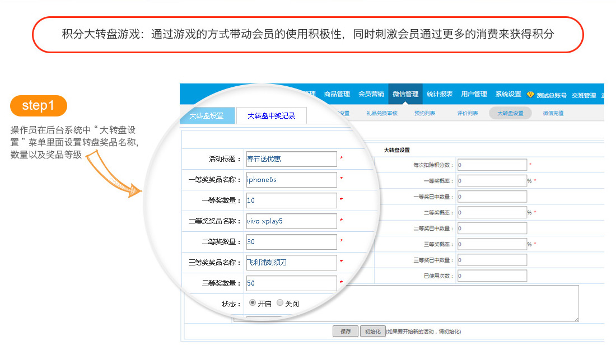Open the 用户管理 menu
Viewport: 616px width, 364px height.
click(x=474, y=94)
